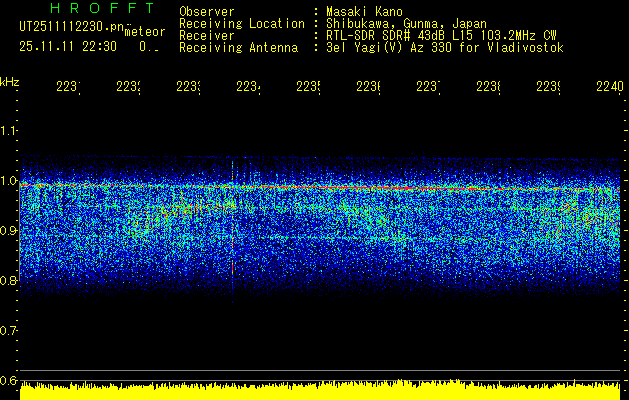Click the 0.6 kHz frequency label
The image size is (629, 400).
pos(9,380)
